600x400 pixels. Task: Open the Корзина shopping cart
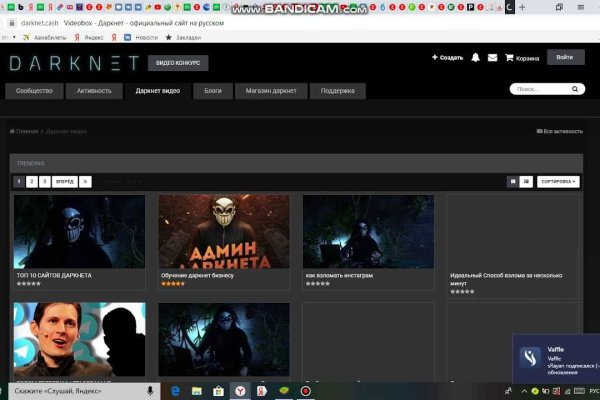(522, 58)
